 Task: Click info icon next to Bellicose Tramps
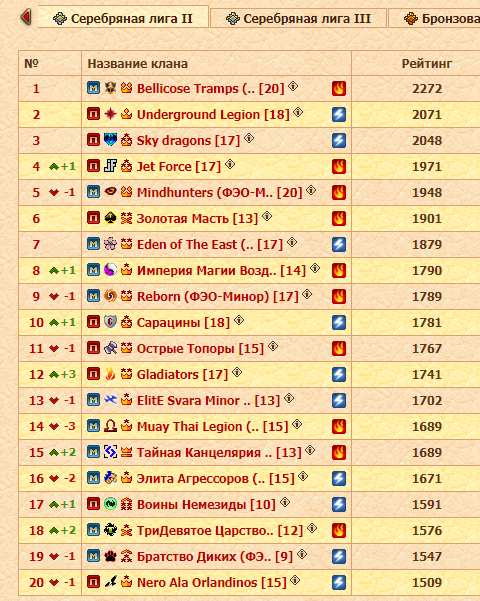(293, 86)
